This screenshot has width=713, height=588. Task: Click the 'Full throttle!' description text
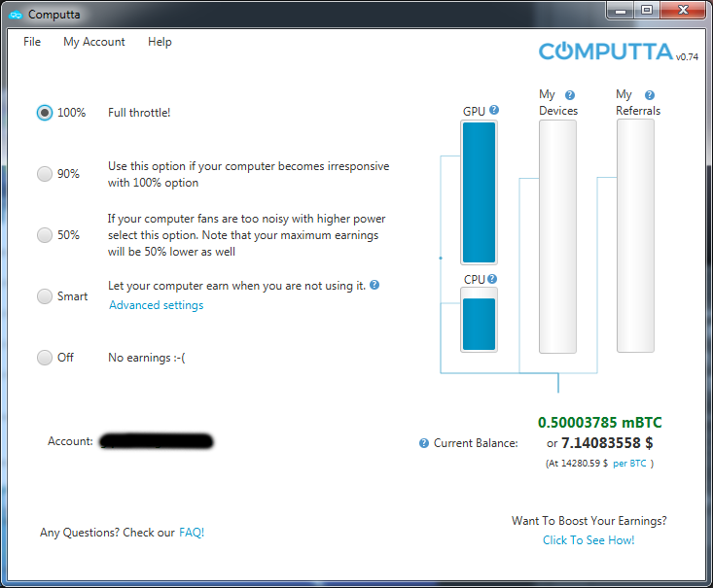click(139, 113)
